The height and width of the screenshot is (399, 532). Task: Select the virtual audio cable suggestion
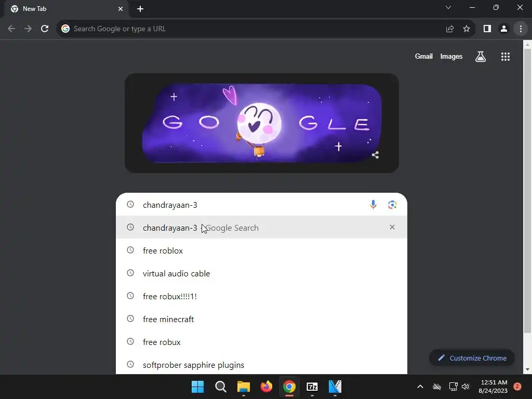pyautogui.click(x=261, y=273)
